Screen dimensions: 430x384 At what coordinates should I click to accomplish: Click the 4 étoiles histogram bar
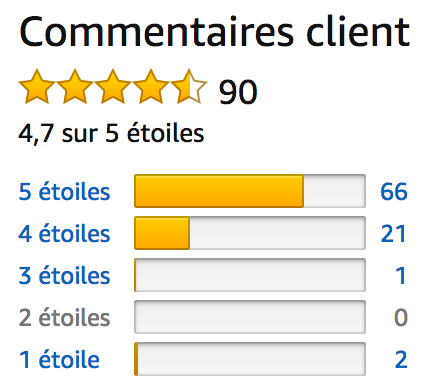click(x=250, y=233)
